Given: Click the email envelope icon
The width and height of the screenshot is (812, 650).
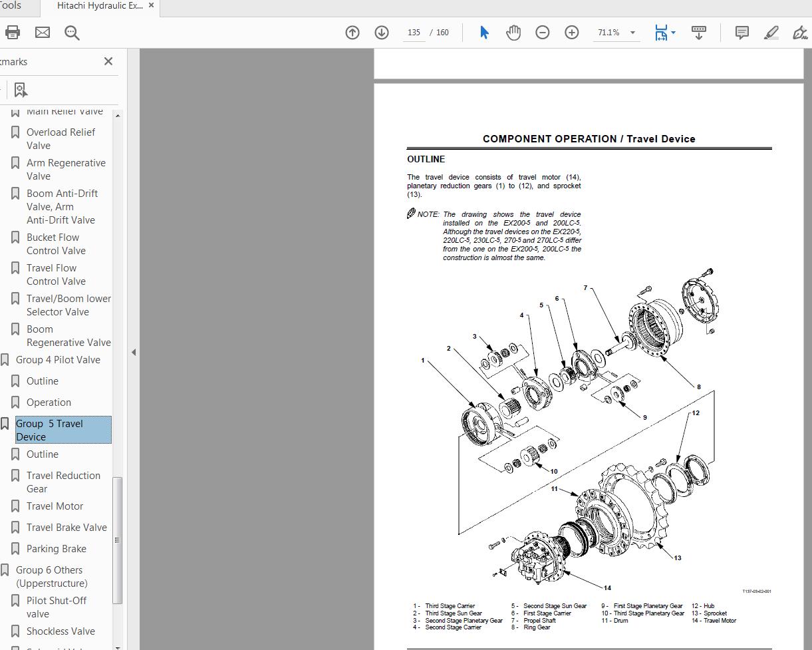Looking at the screenshot, I should [43, 32].
